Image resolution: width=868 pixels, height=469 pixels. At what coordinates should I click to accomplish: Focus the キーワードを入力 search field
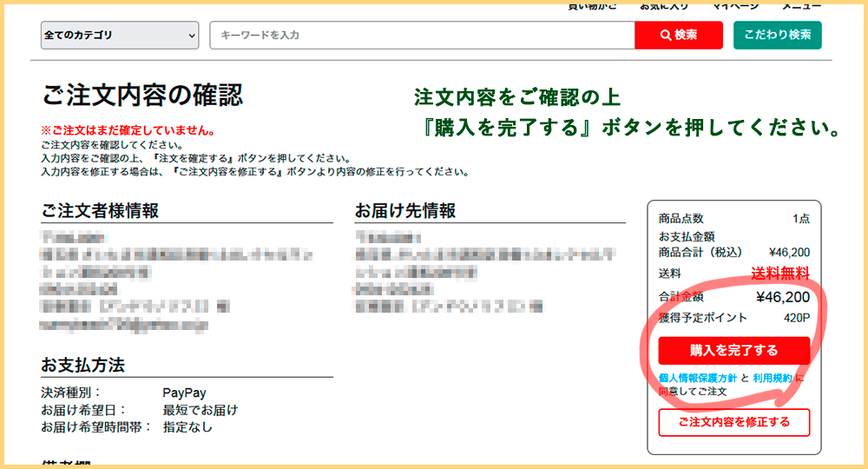[x=422, y=36]
